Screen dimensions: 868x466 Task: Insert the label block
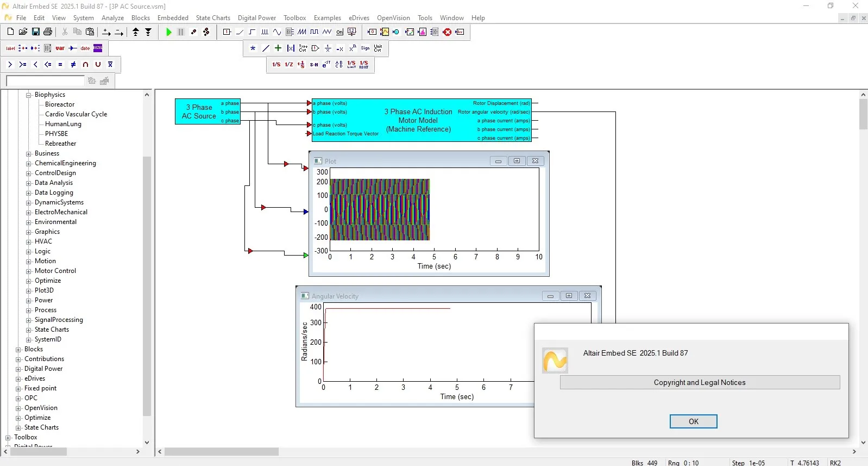[x=10, y=48]
